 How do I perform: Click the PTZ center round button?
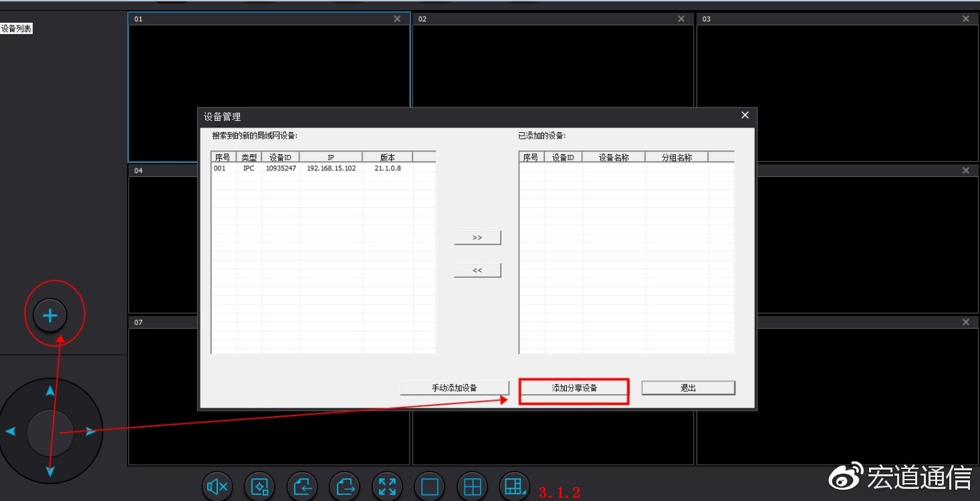tap(50, 433)
